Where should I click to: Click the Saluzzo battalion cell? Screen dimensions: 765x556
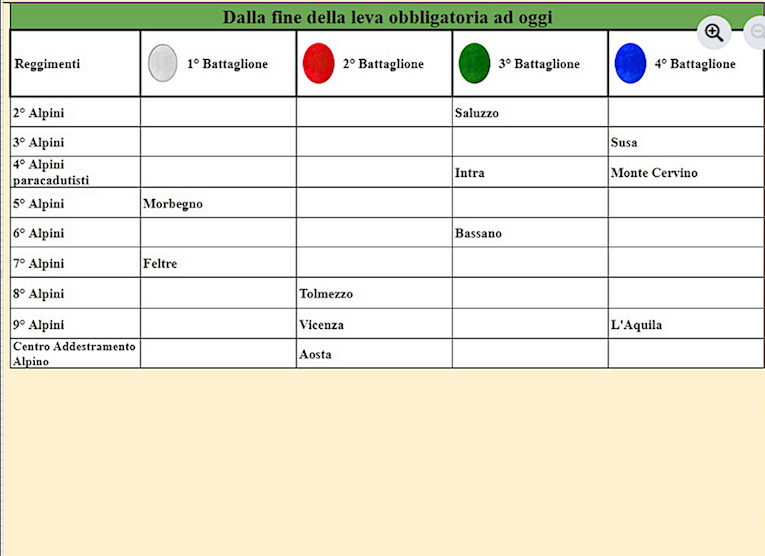477,113
